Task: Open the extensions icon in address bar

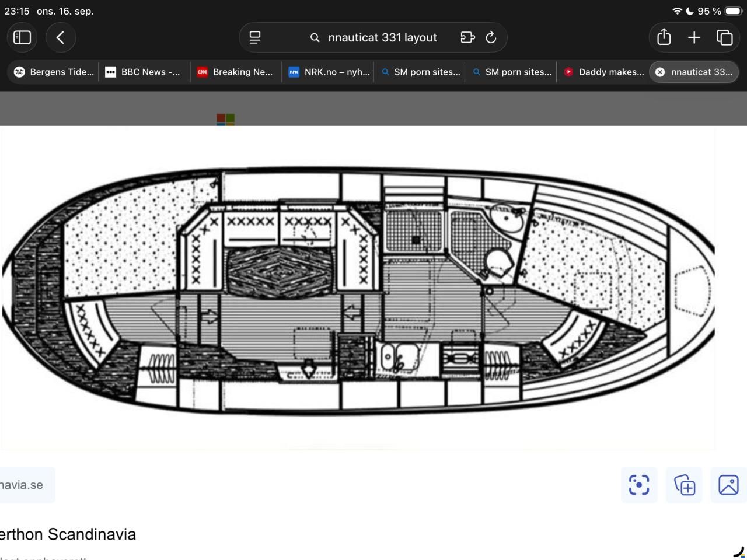Action: (x=467, y=37)
